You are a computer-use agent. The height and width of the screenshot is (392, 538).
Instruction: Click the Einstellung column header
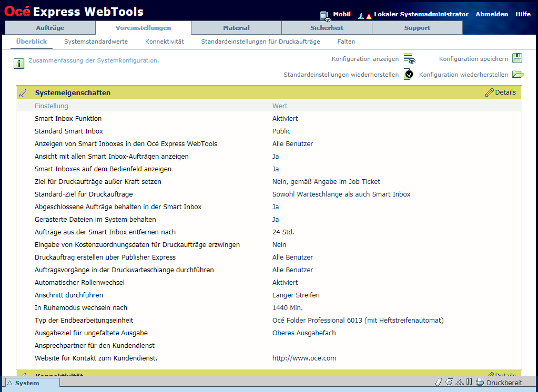pos(52,106)
